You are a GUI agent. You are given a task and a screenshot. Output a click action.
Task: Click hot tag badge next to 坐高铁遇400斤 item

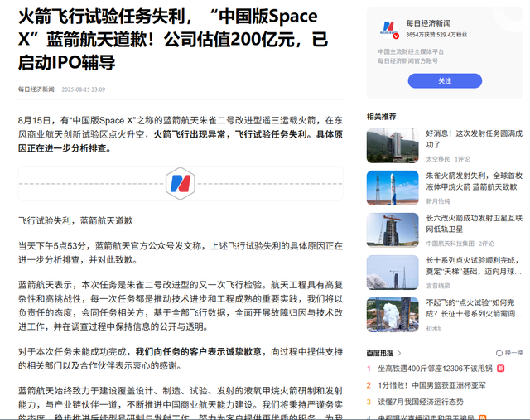(x=501, y=369)
